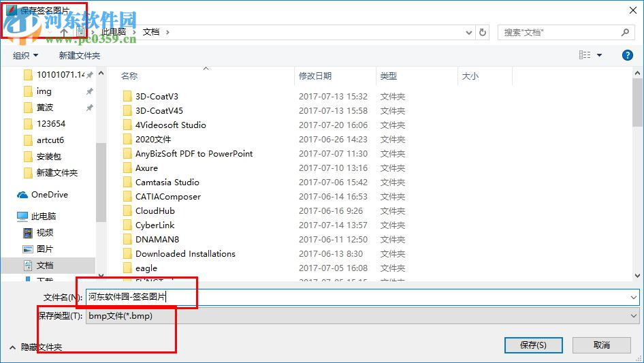
Task: Select the Axure folder
Action: (146, 168)
